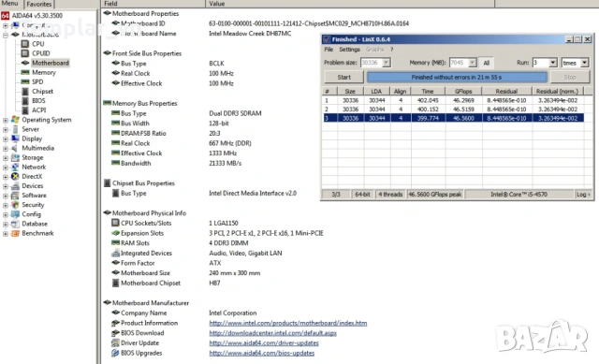Switch to the Menu tab
Viewport: 599px width, 364px height.
pyautogui.click(x=10, y=4)
